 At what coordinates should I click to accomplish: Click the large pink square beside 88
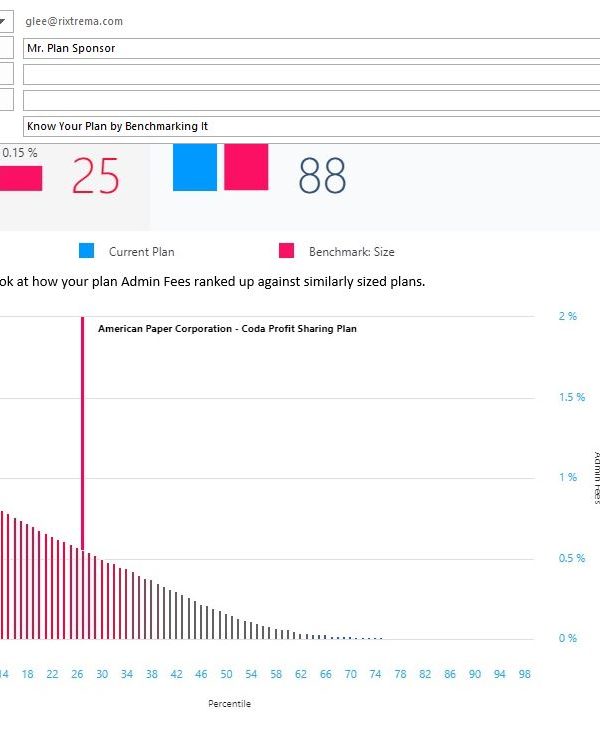[246, 167]
